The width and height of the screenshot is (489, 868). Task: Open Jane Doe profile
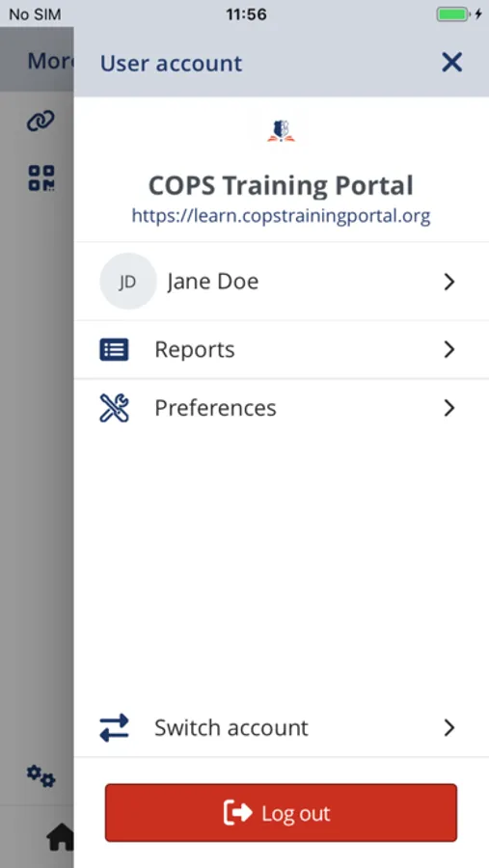pos(282,282)
